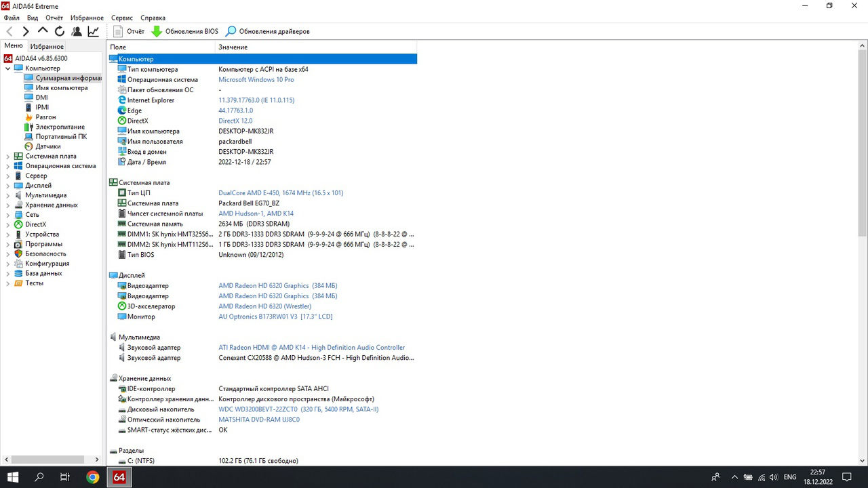Open the graph toolbar icon
Screen dimensions: 868x488
coord(93,31)
